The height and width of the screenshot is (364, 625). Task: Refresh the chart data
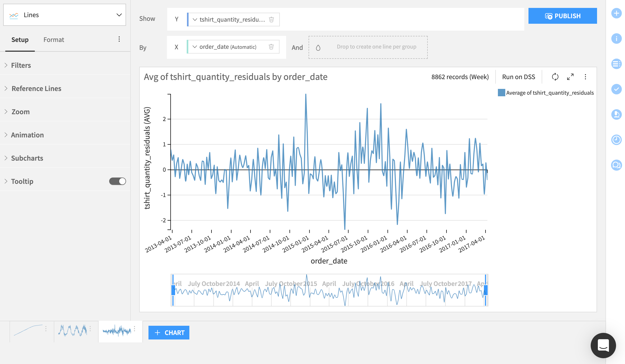click(555, 77)
